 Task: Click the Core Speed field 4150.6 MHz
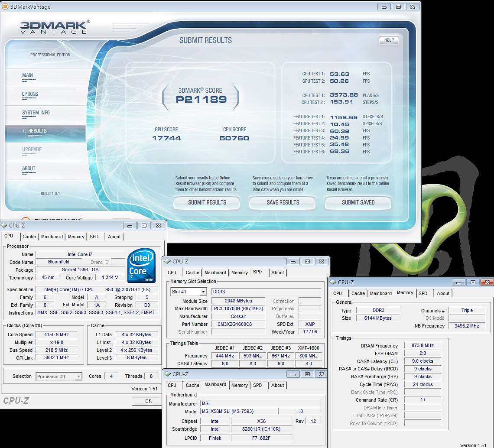pyautogui.click(x=56, y=334)
